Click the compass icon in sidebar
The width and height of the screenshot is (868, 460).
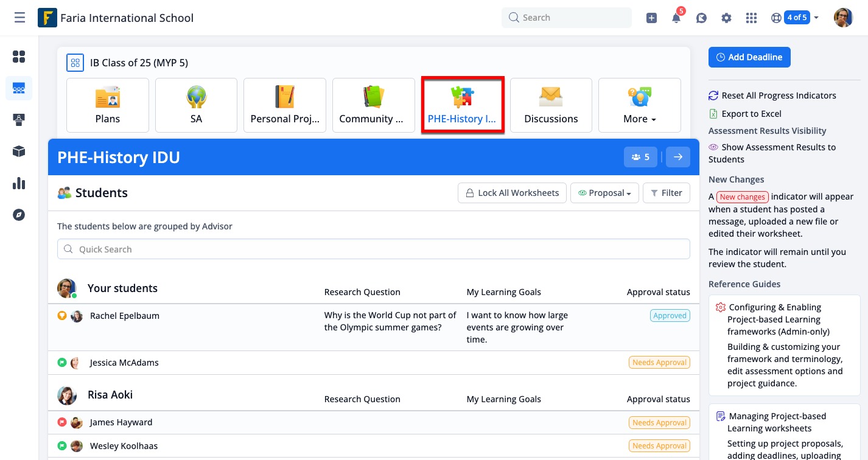coord(19,215)
